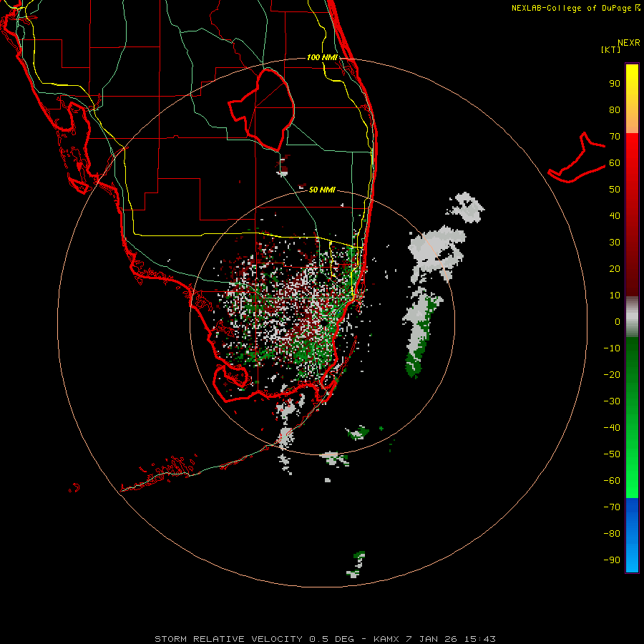Image resolution: width=644 pixels, height=644 pixels.
Task: Click the 70 value on velocity scale
Action: (615, 137)
